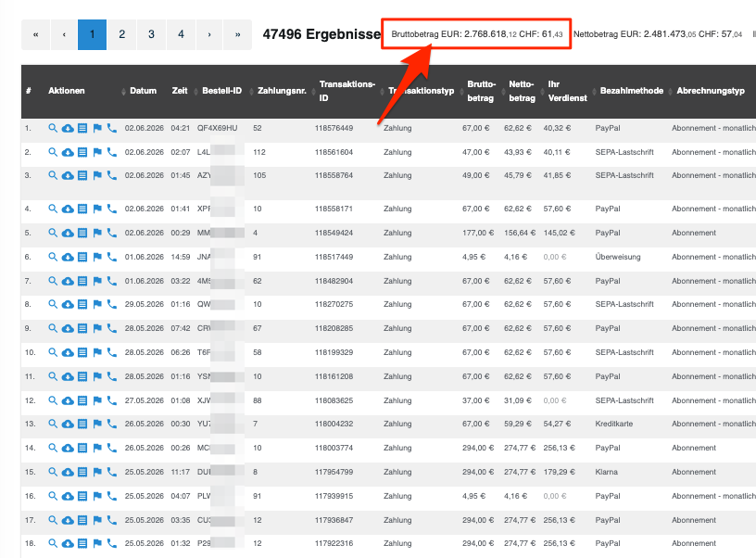
Task: Go to pagination page 4
Action: [181, 34]
